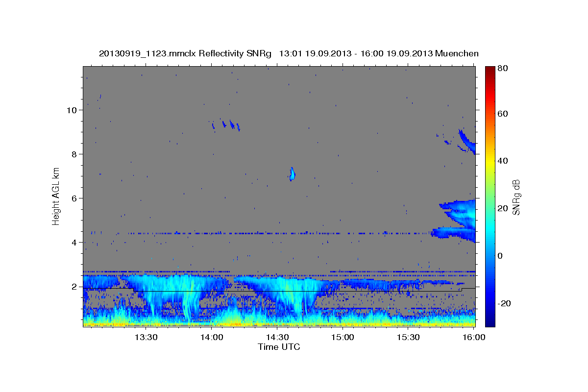Image resolution: width=588 pixels, height=392 pixels.
Task: Click the 15:30 time tick label
Action: coord(408,338)
